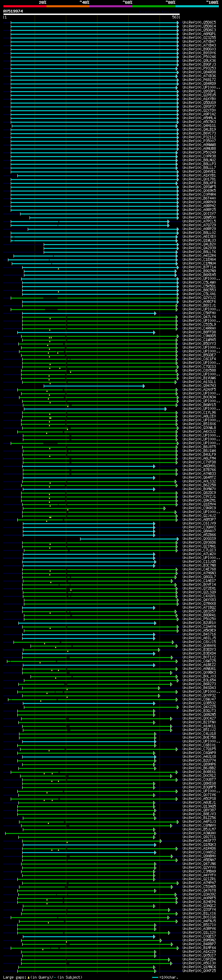Viewport: 222px width, 980px height.
Task: Select hit UniRef100_Q0GGS9
Action: [199, 539]
